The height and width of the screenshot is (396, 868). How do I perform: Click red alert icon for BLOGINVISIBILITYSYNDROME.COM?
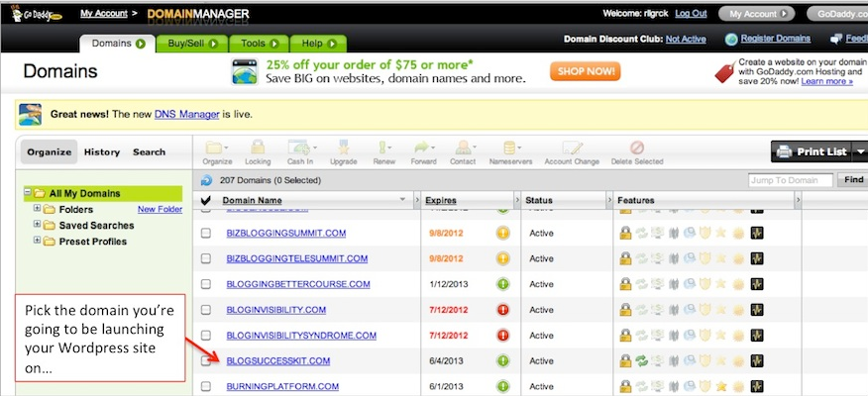tap(502, 336)
